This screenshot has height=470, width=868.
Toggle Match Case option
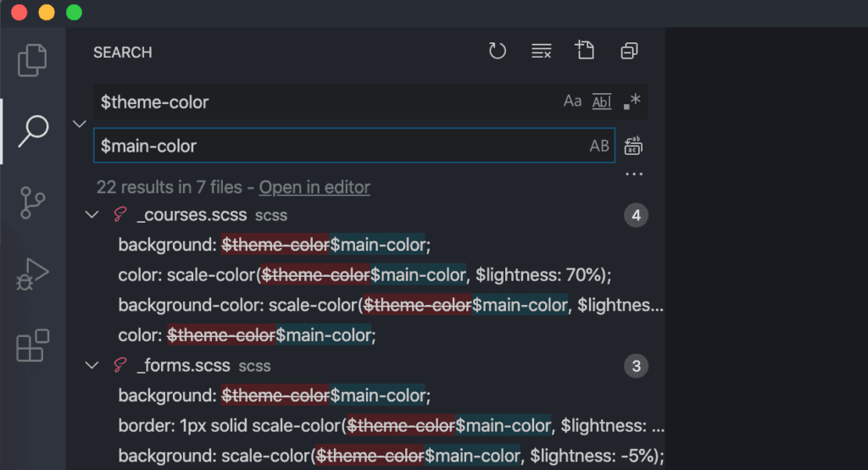click(x=572, y=101)
